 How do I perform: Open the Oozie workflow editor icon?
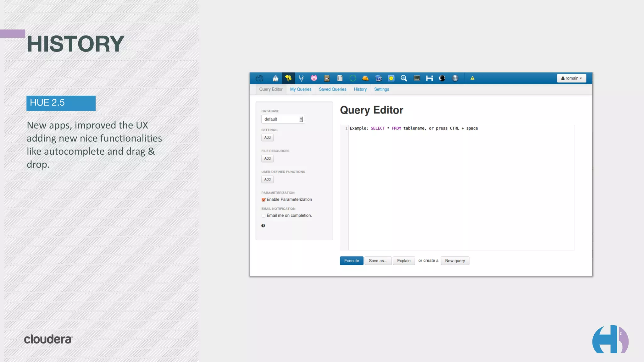click(x=379, y=78)
